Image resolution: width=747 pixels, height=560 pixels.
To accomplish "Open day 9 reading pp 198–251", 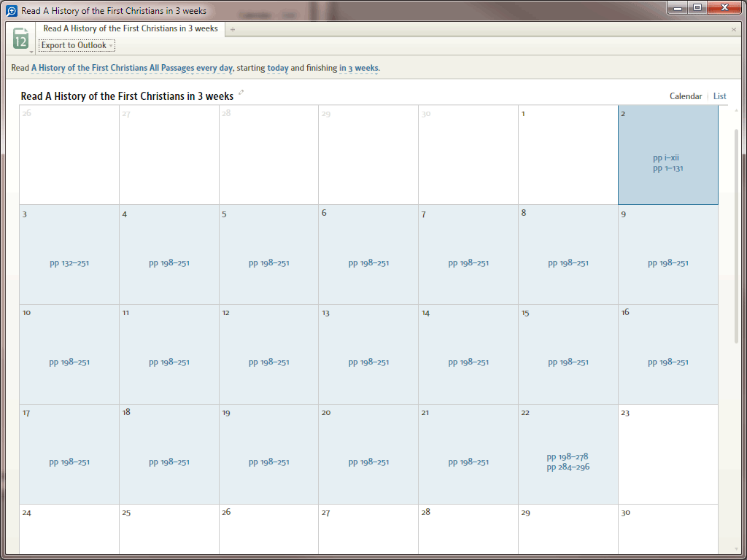I will [x=668, y=262].
